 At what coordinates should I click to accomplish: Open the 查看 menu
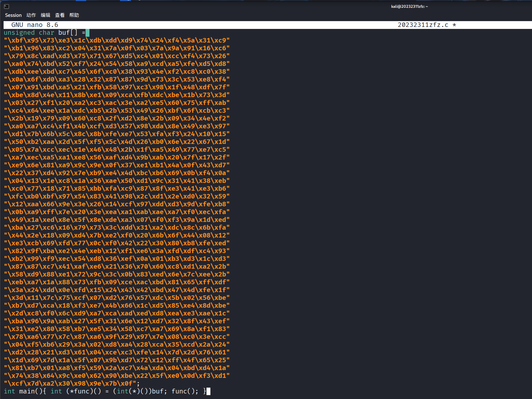[x=60, y=15]
